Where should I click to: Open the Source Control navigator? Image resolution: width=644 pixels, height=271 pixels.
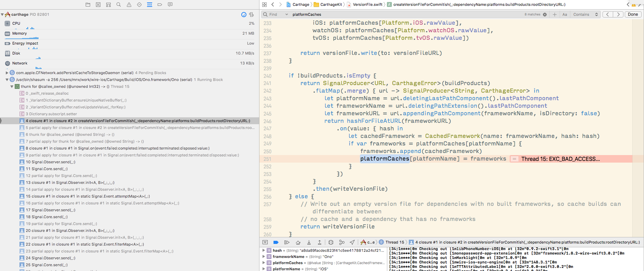[98, 4]
